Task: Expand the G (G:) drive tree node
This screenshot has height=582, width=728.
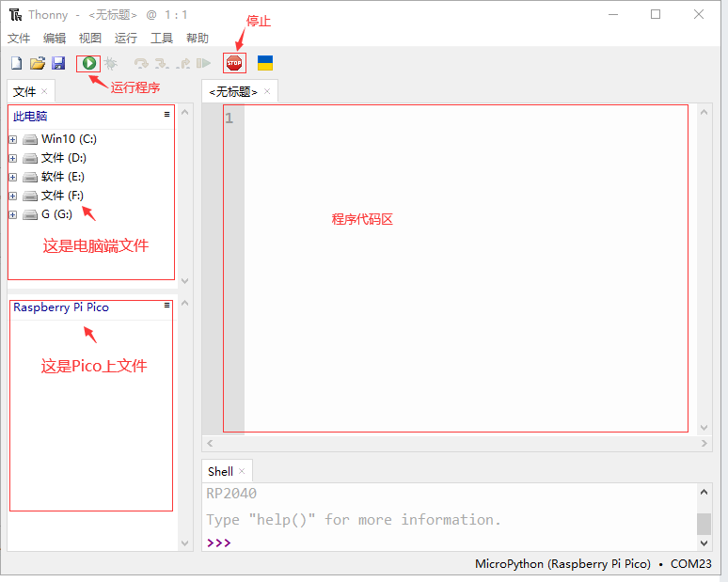Action: [13, 214]
